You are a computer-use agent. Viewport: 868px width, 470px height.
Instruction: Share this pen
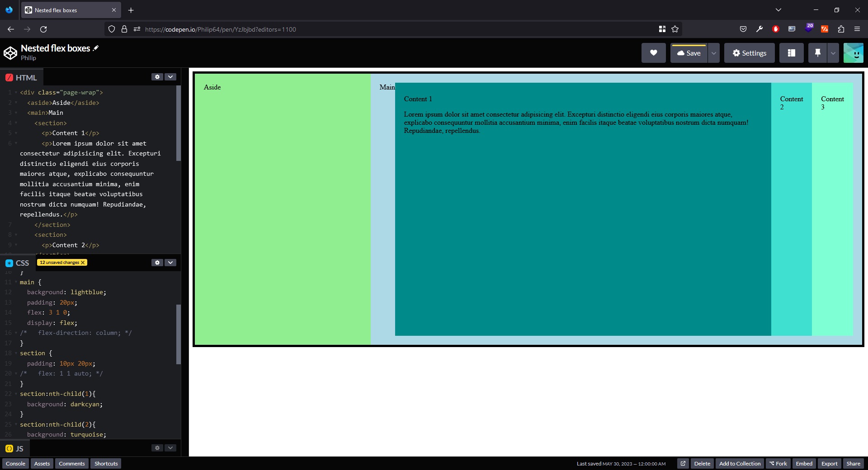click(x=853, y=464)
